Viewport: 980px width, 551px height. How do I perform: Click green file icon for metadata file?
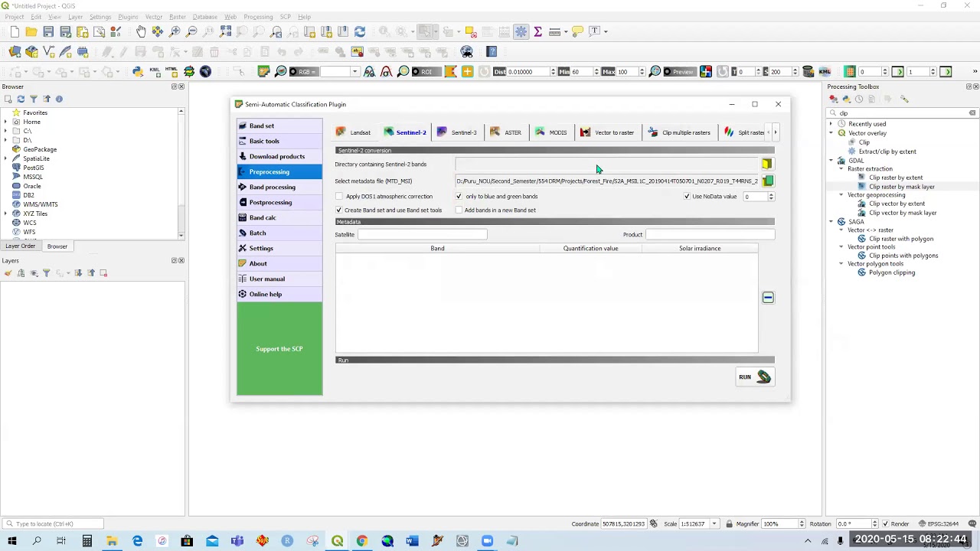768,181
